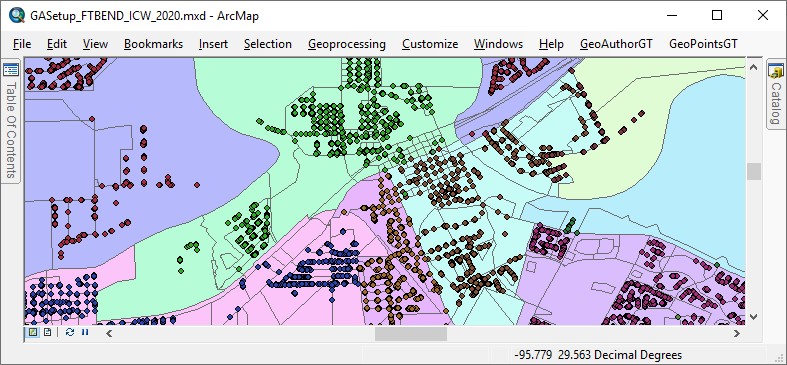Click the Catalog panel icon
This screenshot has height=365, width=787.
click(776, 71)
